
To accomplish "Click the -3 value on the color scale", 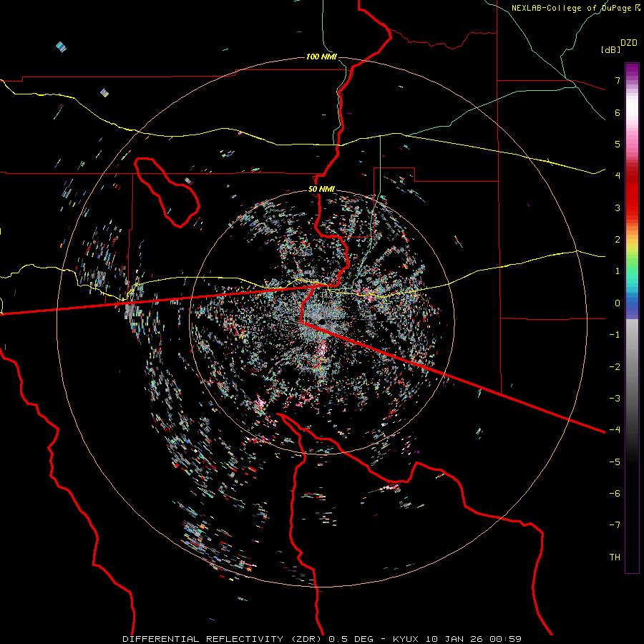I will pos(615,399).
